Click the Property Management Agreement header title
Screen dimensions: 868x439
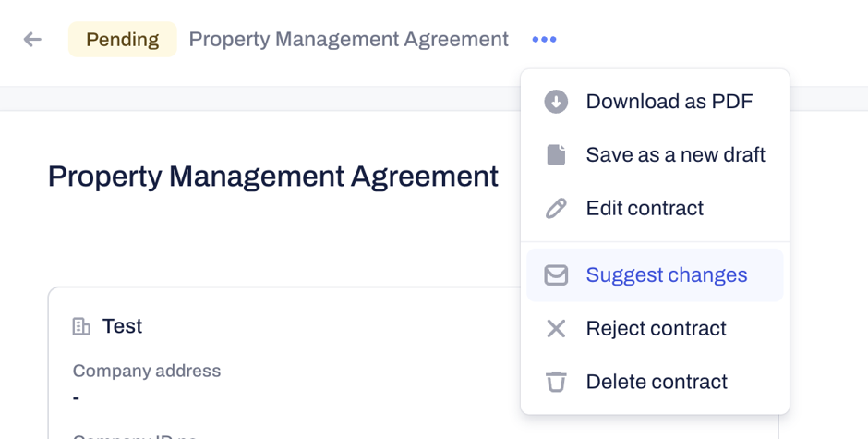349,40
